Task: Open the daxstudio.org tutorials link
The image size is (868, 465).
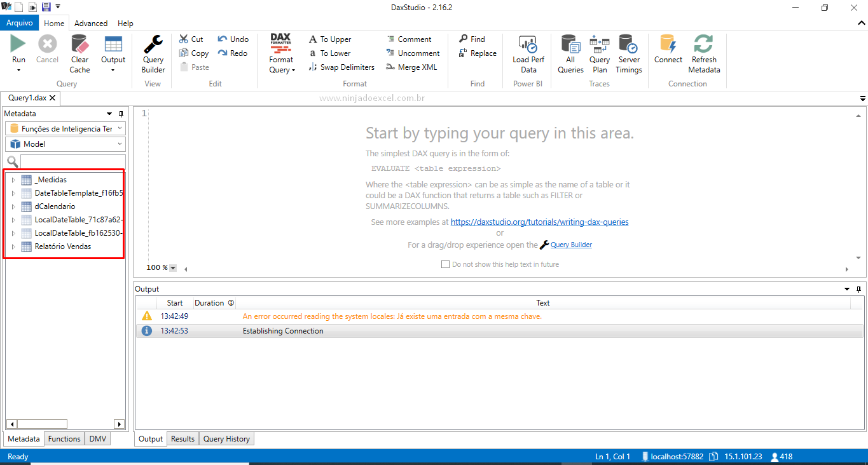Action: click(x=540, y=222)
